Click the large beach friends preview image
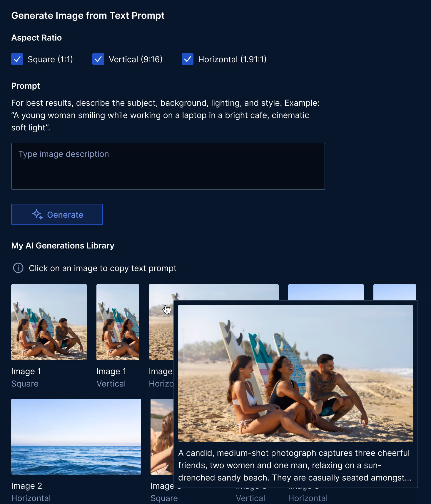This screenshot has height=504, width=431. (x=296, y=373)
